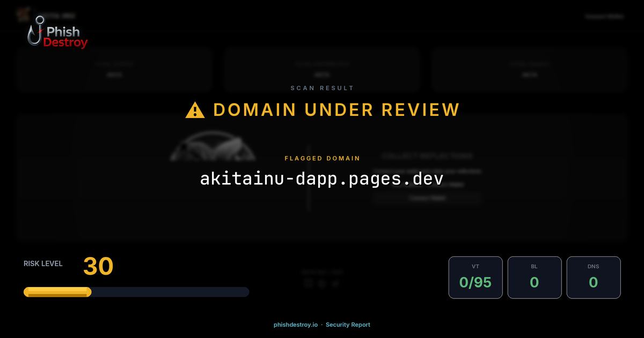Click the BL 0 score card
This screenshot has width=644, height=338.
coord(535,277)
